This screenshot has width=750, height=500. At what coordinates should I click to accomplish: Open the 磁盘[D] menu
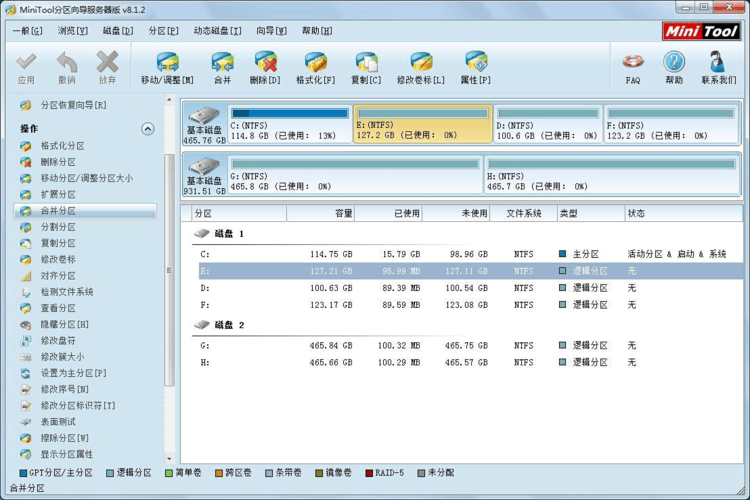[118, 31]
